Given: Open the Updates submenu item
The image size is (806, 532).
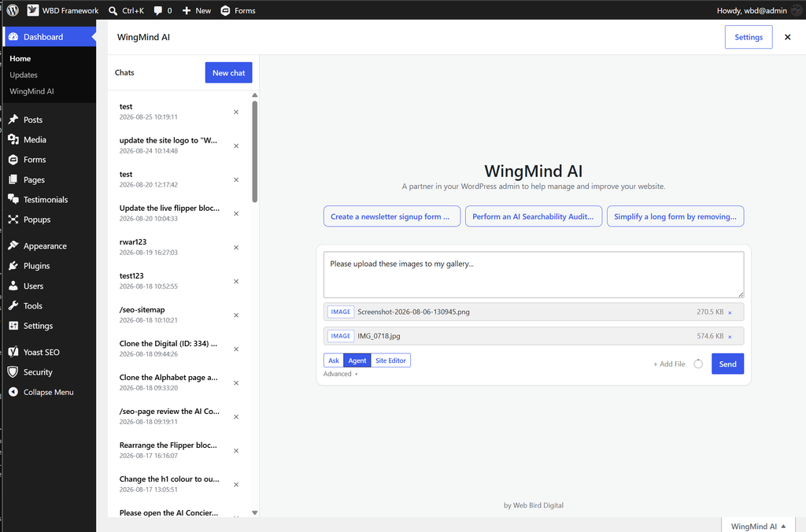Looking at the screenshot, I should [24, 75].
